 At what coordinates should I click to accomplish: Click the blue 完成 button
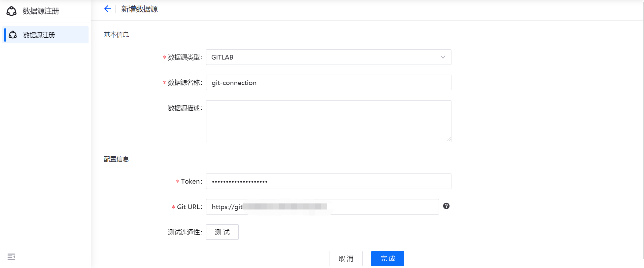(388, 259)
